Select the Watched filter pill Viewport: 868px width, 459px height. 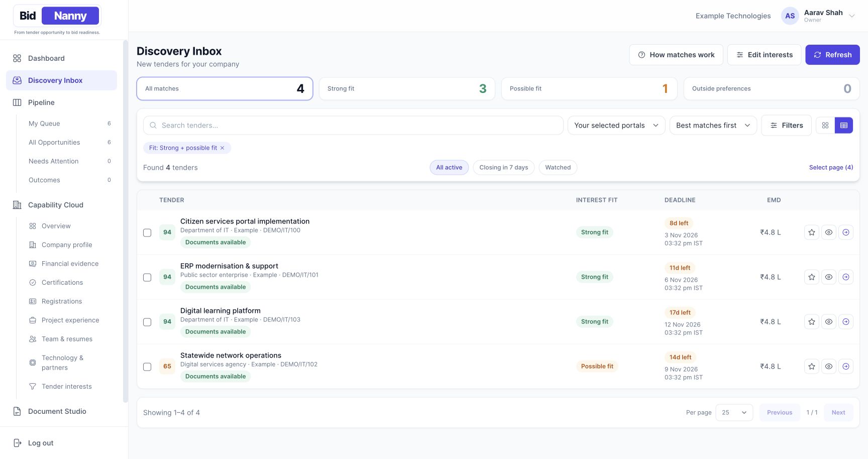click(x=558, y=167)
